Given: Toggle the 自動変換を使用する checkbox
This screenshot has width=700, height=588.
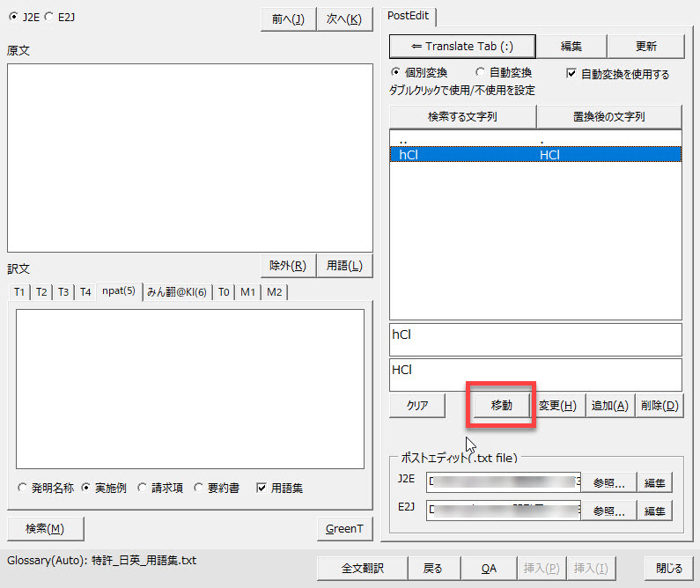Looking at the screenshot, I should pos(571,74).
